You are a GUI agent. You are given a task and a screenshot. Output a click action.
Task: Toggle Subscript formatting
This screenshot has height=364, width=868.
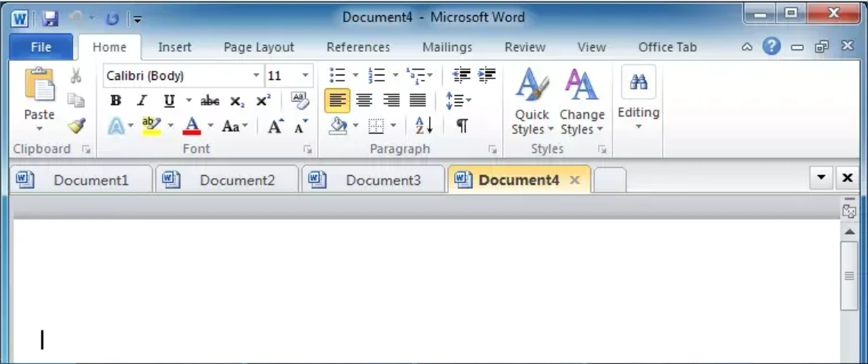pyautogui.click(x=237, y=101)
